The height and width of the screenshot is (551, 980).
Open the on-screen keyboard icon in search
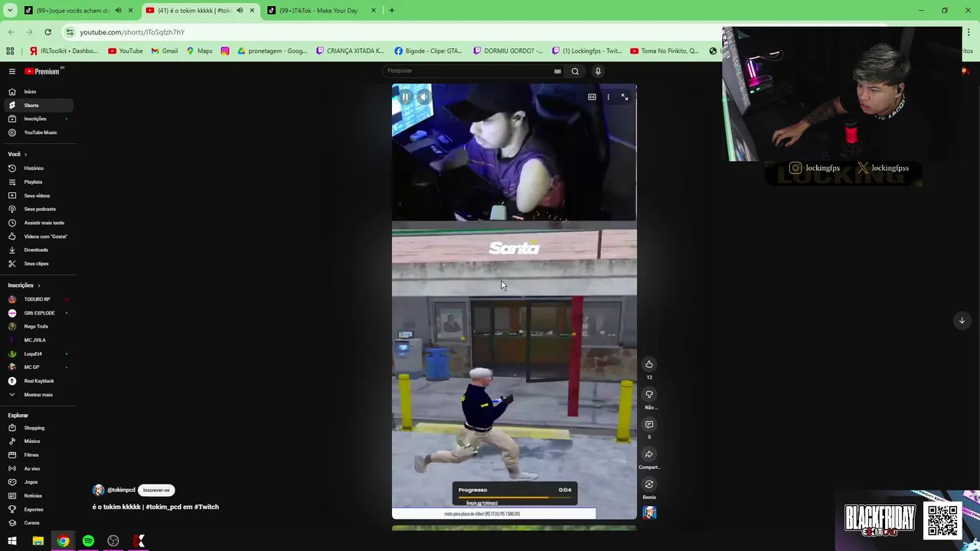pos(557,71)
